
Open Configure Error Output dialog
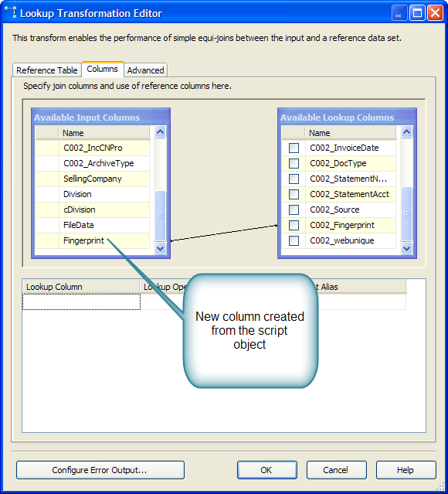(x=100, y=470)
